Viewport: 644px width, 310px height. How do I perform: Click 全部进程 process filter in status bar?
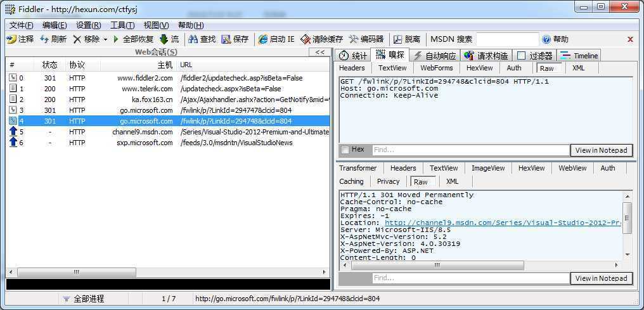[84, 299]
